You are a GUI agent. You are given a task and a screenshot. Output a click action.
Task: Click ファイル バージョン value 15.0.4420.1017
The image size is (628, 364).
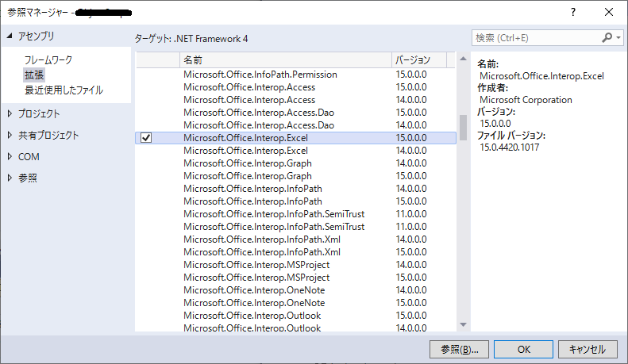point(510,148)
